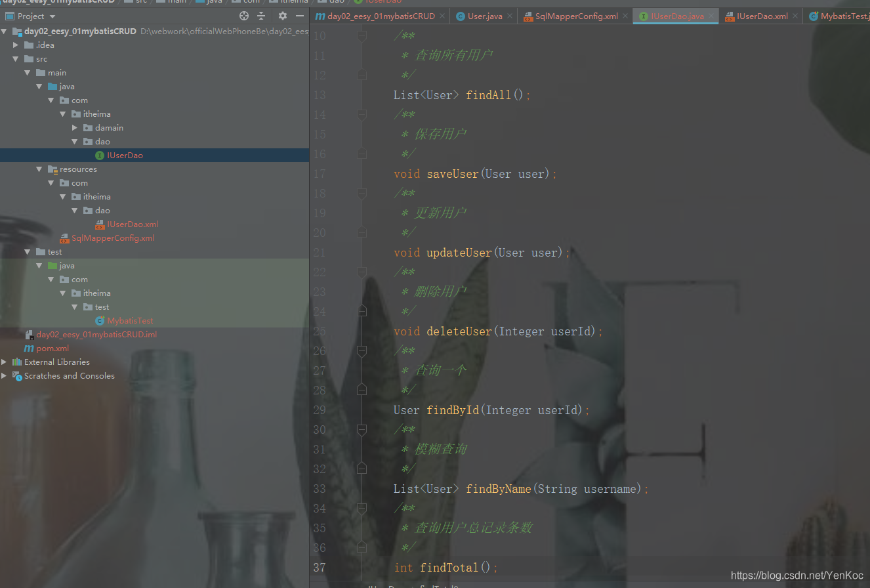Image resolution: width=870 pixels, height=588 pixels.
Task: Fold the comment starting on line 10
Action: click(362, 36)
